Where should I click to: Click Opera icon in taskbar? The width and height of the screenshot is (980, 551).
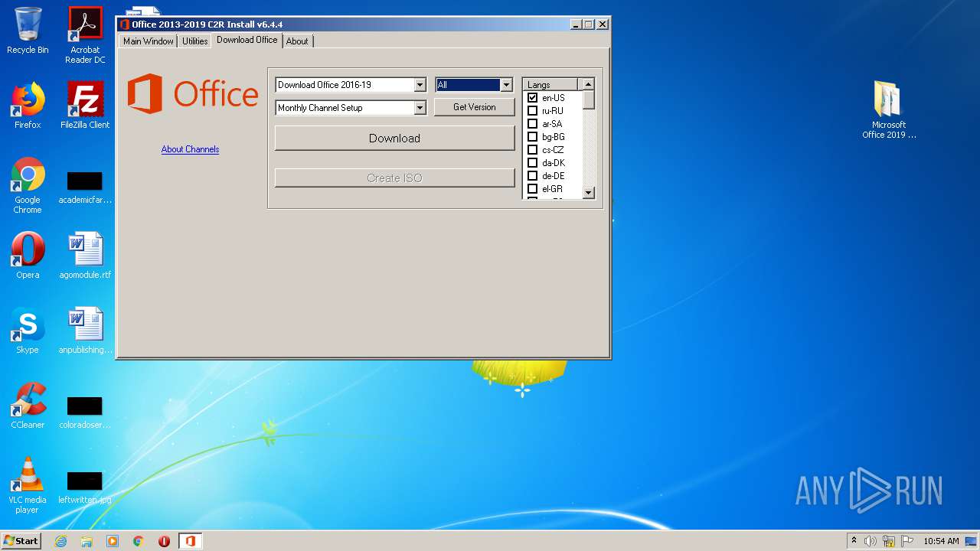tap(164, 541)
